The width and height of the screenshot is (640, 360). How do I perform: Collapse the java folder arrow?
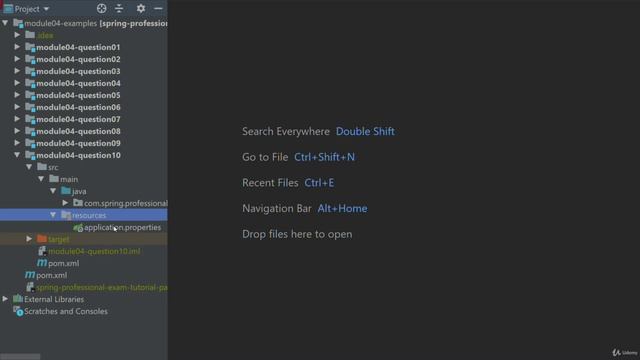(x=53, y=191)
